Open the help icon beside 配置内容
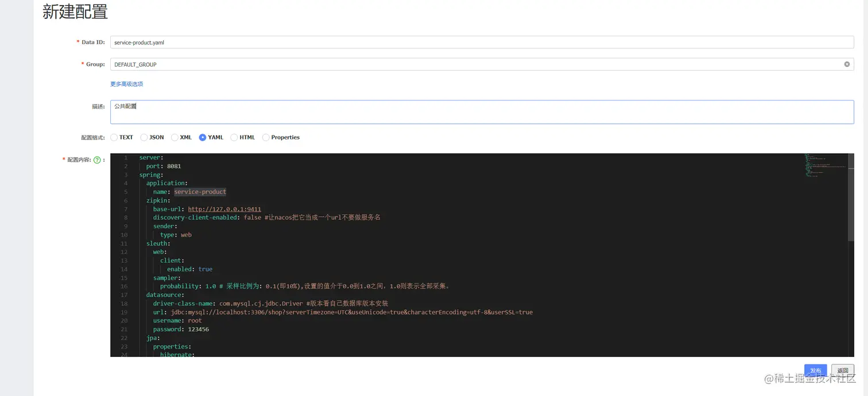This screenshot has width=868, height=396. [97, 160]
